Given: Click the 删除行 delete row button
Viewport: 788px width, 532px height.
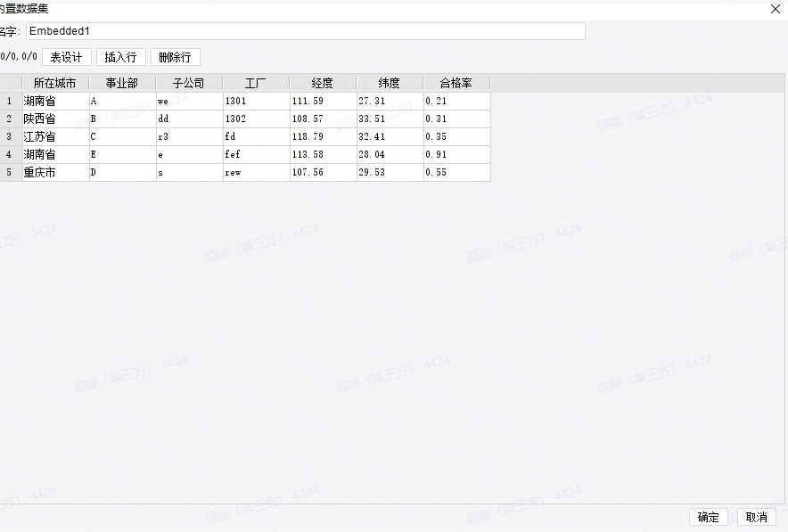Looking at the screenshot, I should tap(175, 57).
